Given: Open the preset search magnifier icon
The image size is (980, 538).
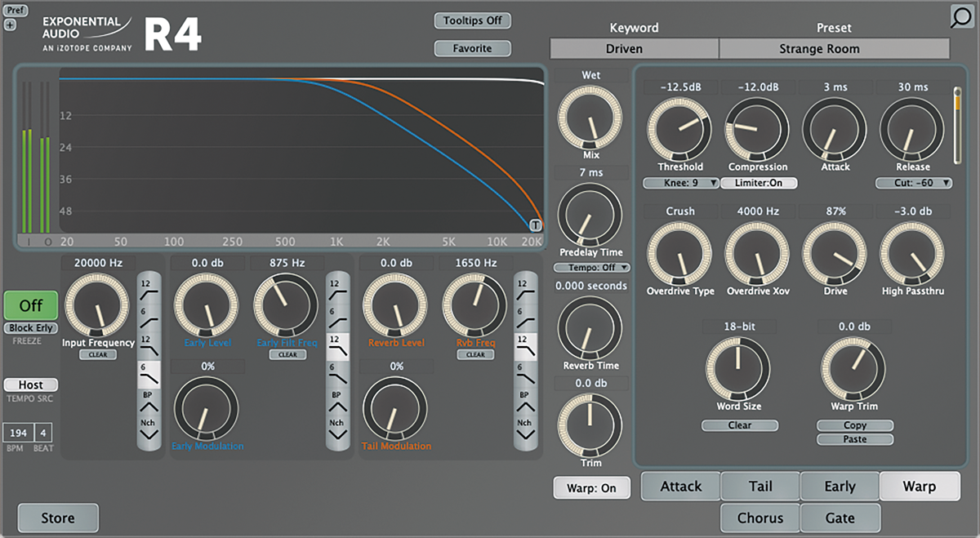Looking at the screenshot, I should [962, 17].
